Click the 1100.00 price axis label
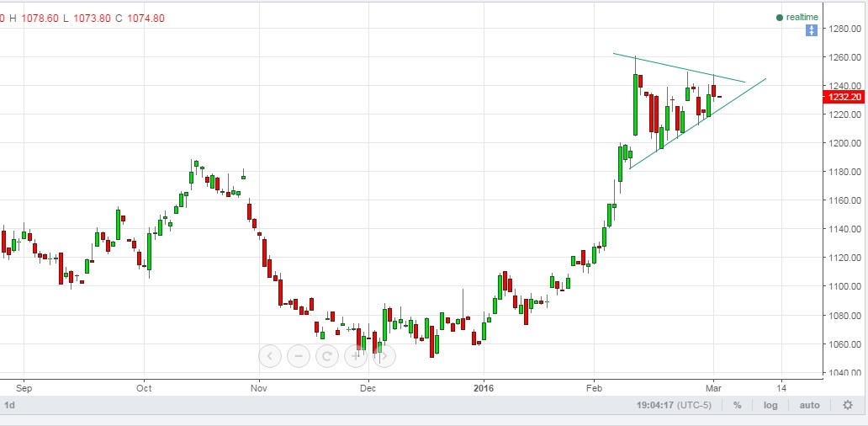The width and height of the screenshot is (868, 426). pos(844,286)
